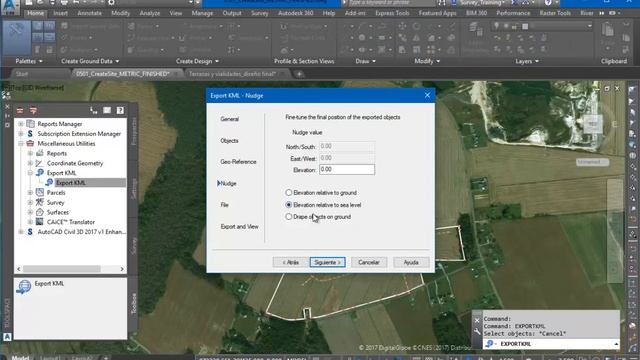The height and width of the screenshot is (360, 640).
Task: Switch to the Start drawing tab
Action: click(x=22, y=74)
